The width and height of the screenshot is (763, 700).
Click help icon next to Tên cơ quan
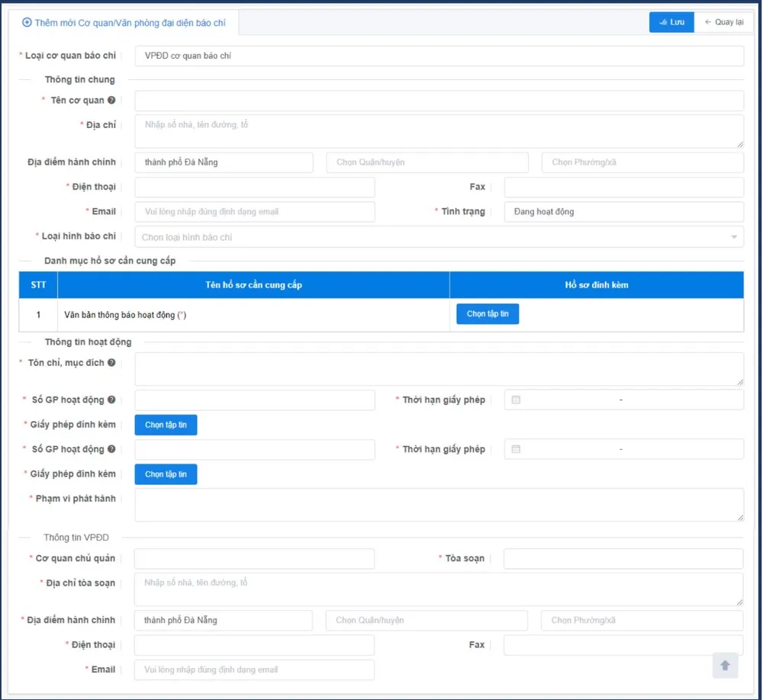click(x=112, y=101)
